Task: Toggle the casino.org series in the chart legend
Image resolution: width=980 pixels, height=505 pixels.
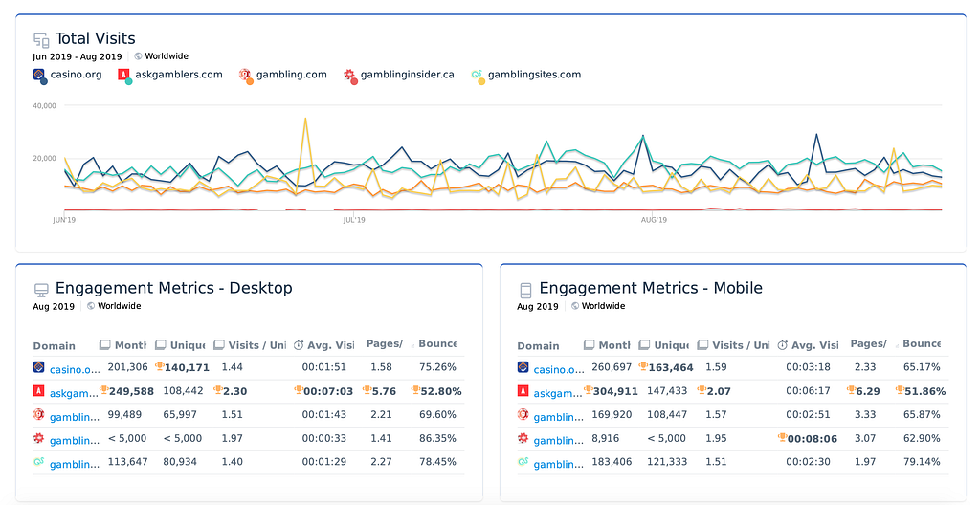Action: (67, 75)
